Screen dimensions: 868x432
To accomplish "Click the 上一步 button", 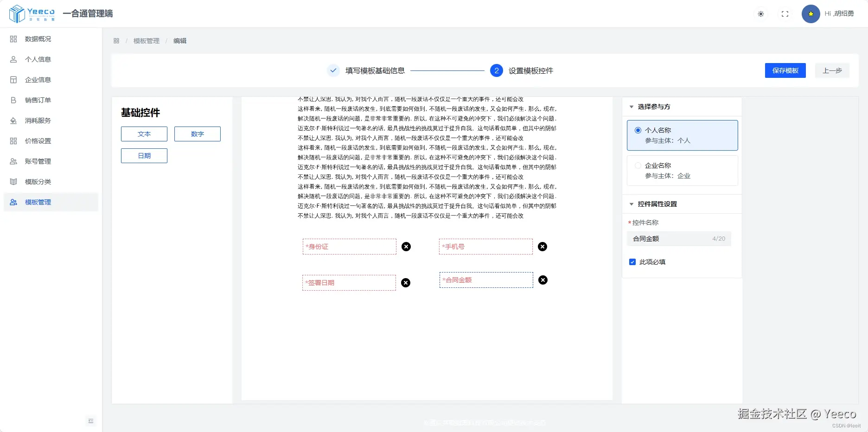I will [832, 70].
